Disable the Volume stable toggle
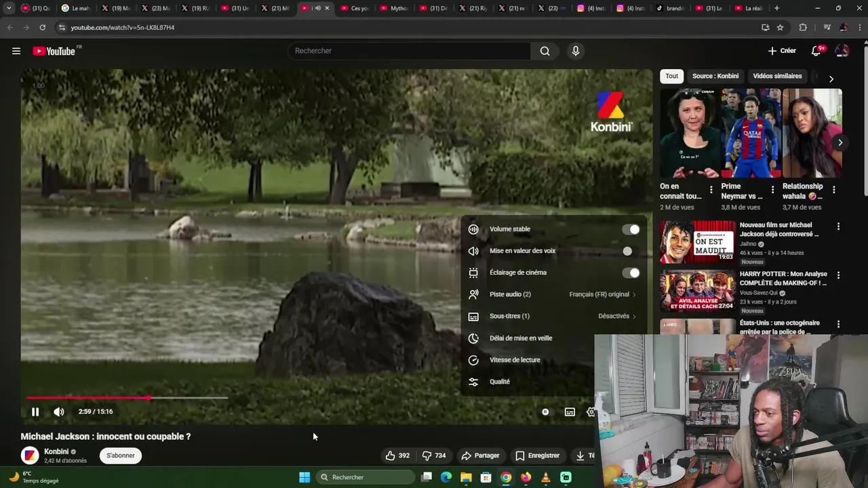Screen dimensions: 868x488 pos(631,229)
